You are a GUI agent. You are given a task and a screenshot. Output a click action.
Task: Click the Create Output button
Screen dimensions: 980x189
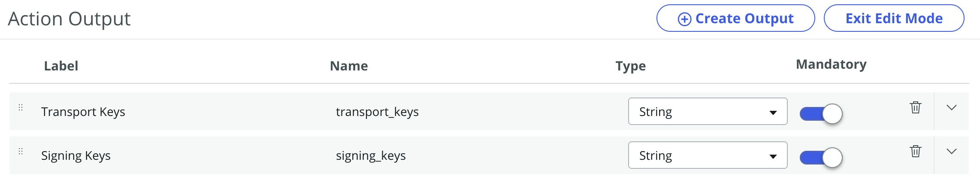click(735, 18)
